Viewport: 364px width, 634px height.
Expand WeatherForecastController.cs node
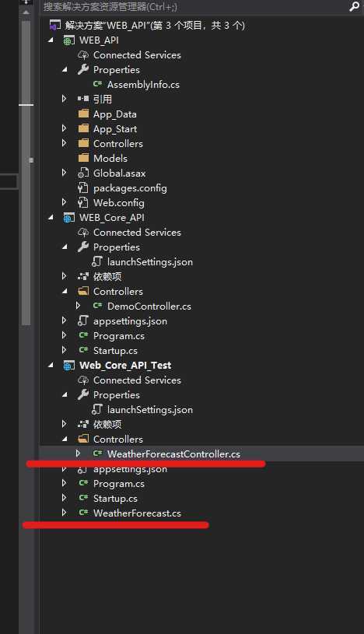[x=78, y=454]
